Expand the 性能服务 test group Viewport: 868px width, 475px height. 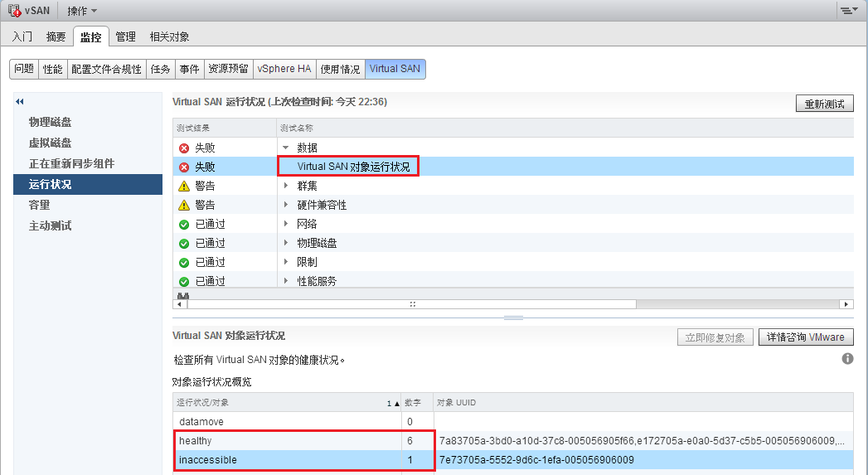pos(286,281)
